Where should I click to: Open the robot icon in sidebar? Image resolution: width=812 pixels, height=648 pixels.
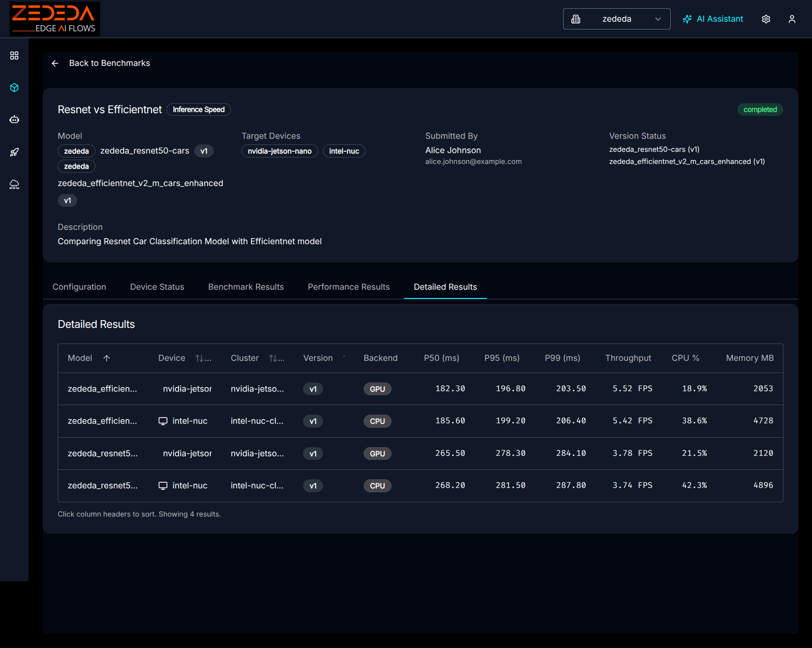[x=14, y=120]
